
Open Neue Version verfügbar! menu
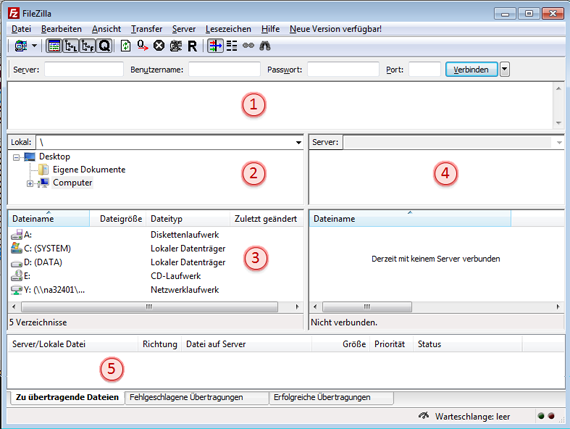tap(336, 29)
